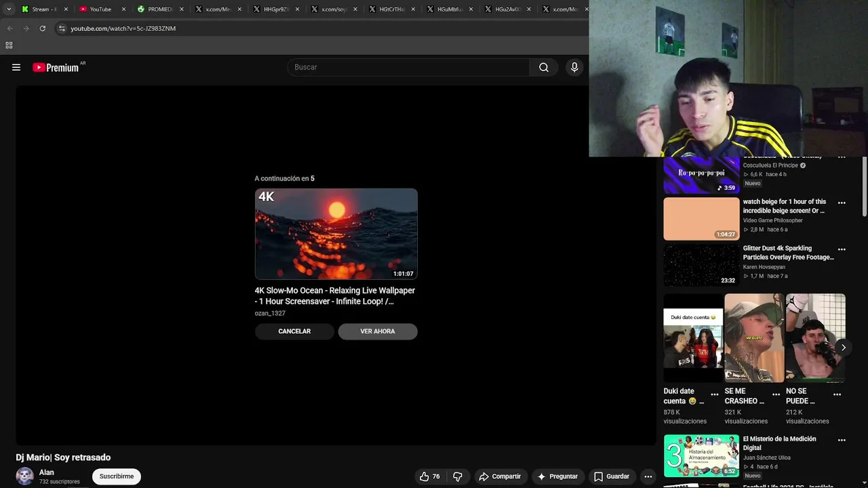Open the apps grid icon in bookmarks bar
Viewport: 868px width, 488px height.
9,45
